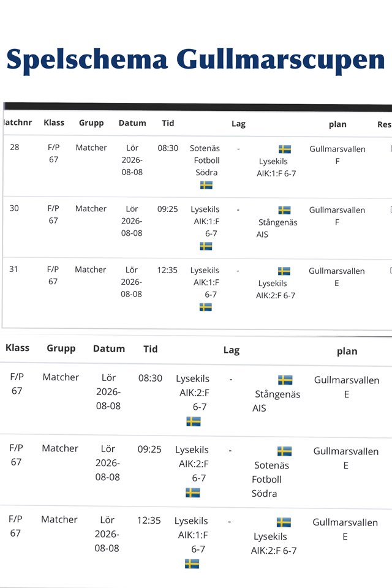Click the flag above Sotenäs Fotboll Södra, lower table
This screenshot has height=588, width=392.
(x=284, y=451)
